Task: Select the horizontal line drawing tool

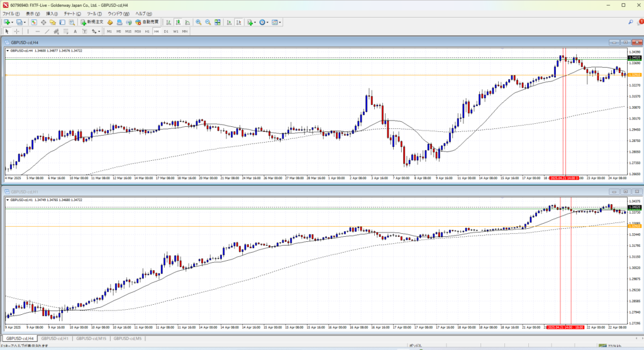Action: 38,31
